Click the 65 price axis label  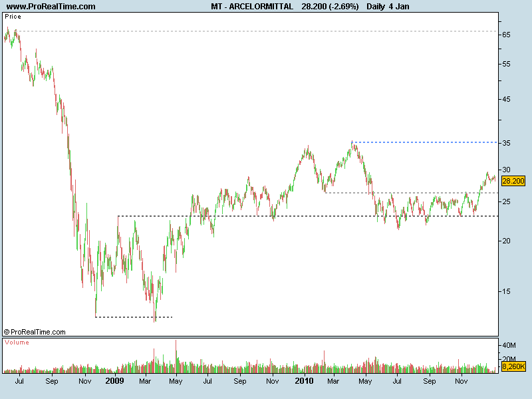506,35
